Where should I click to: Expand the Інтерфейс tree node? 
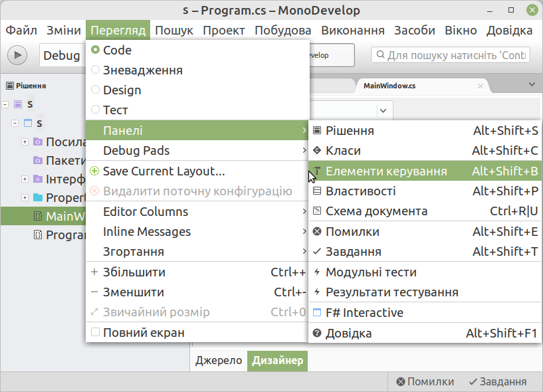click(25, 179)
